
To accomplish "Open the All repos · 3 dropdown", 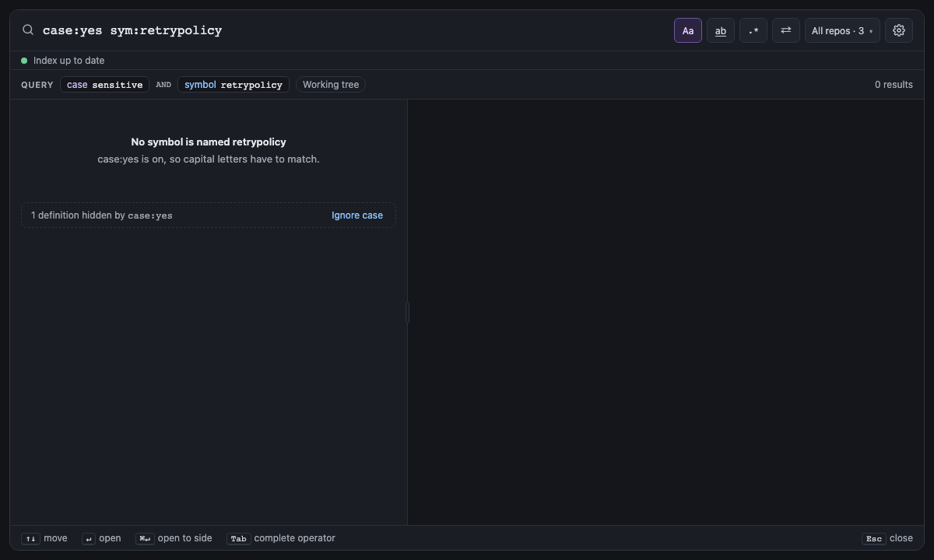I will pyautogui.click(x=842, y=30).
